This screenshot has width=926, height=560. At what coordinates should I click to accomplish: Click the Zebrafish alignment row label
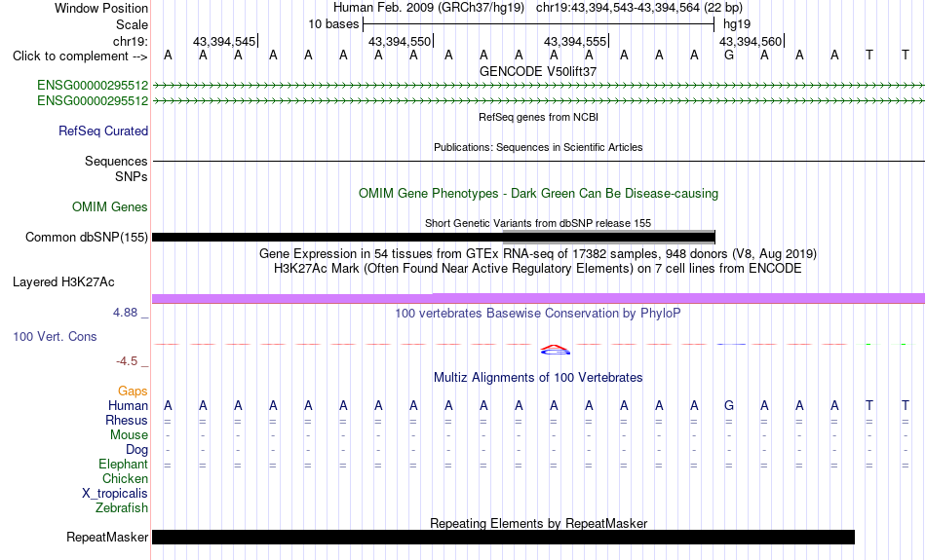122,508
